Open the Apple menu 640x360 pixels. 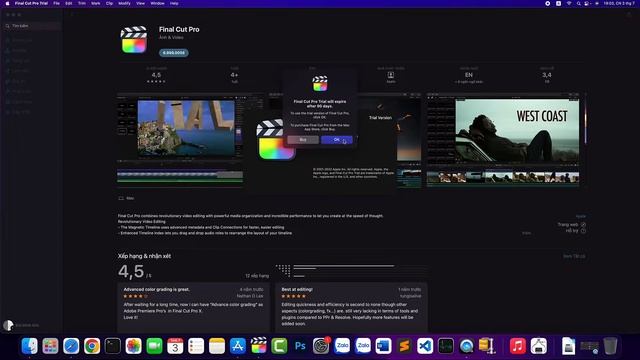tap(7, 3)
